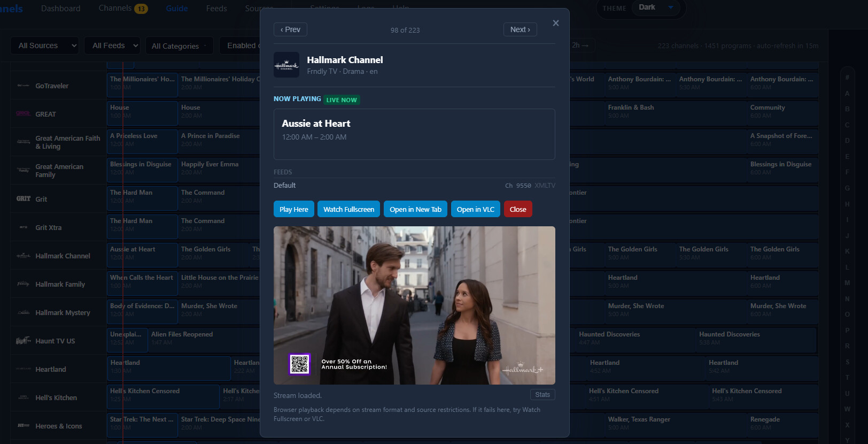The width and height of the screenshot is (868, 444).
Task: Jump to letter A in alphabet index
Action: (x=847, y=94)
